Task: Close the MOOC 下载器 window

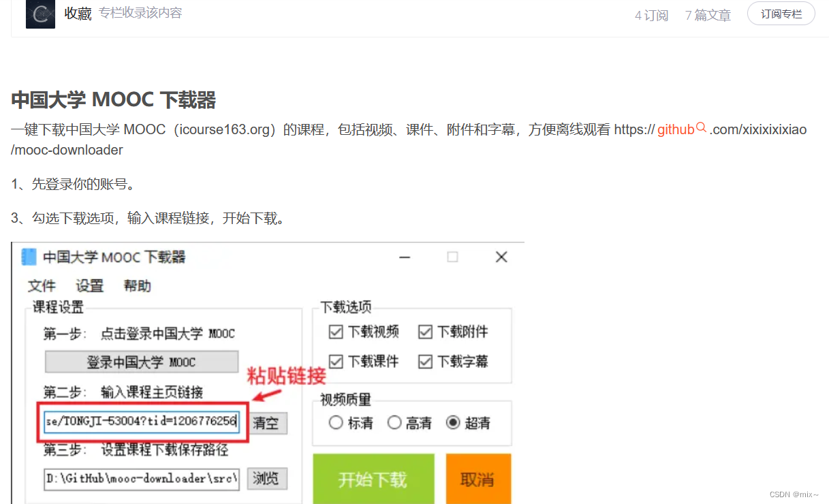Action: click(x=501, y=257)
